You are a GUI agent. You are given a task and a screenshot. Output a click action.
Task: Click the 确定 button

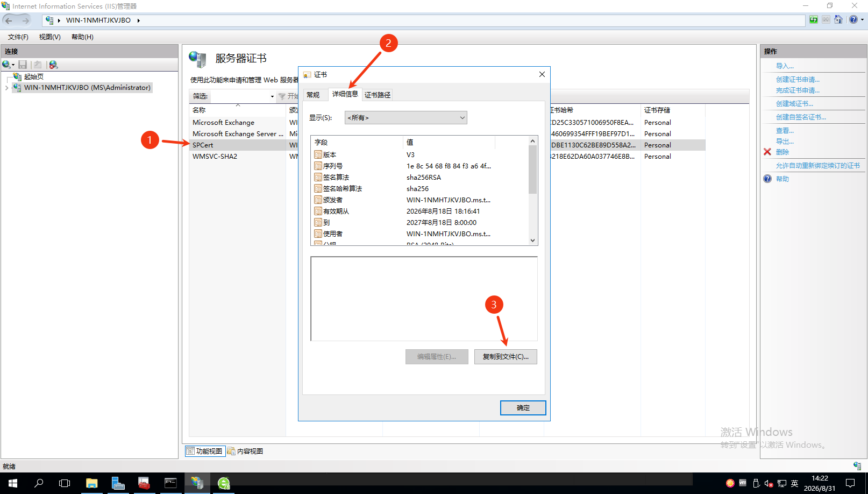(x=523, y=408)
